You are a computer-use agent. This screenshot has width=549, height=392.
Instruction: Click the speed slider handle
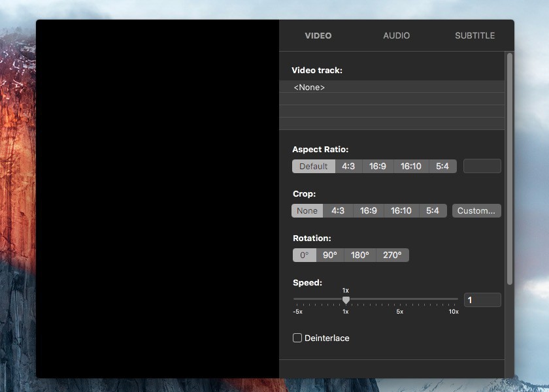(346, 300)
